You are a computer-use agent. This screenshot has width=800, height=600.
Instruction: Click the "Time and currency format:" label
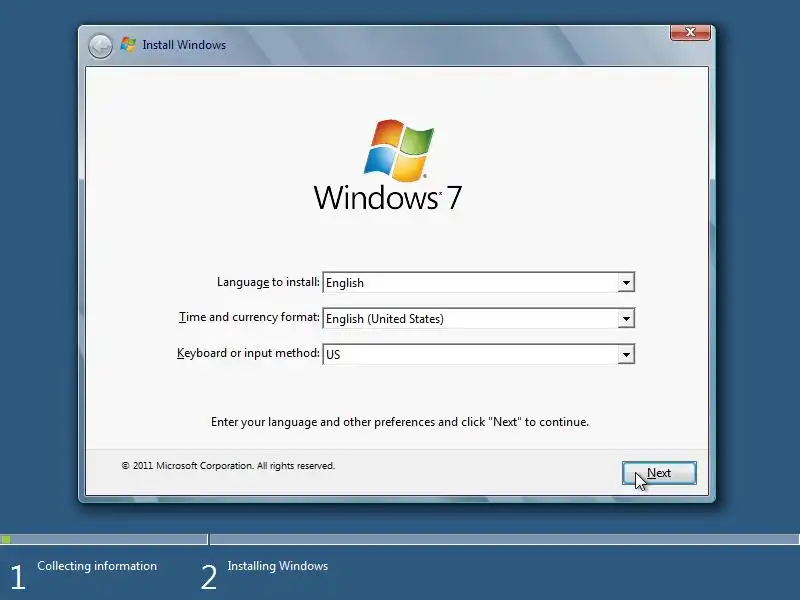click(x=249, y=317)
